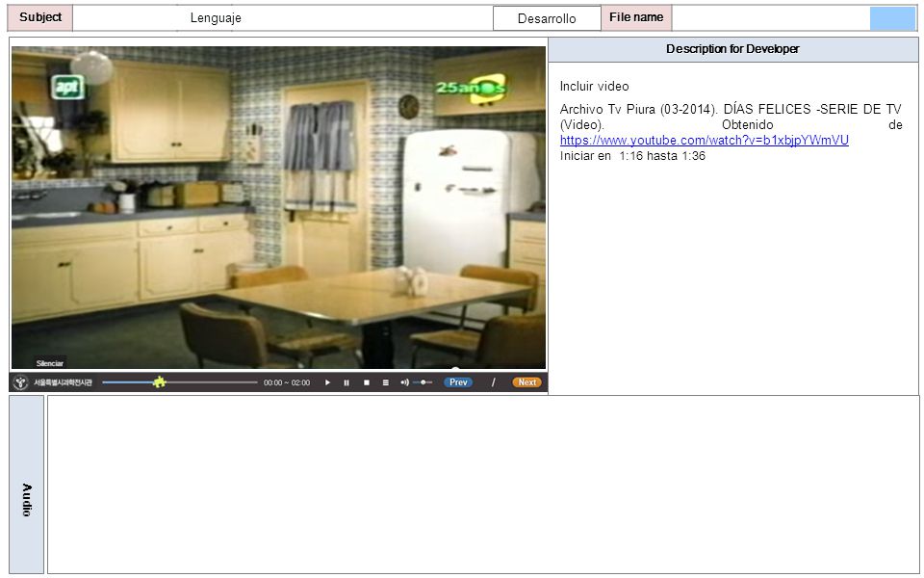Click the Korean text in player bar
The height and width of the screenshot is (578, 924).
pos(64,382)
